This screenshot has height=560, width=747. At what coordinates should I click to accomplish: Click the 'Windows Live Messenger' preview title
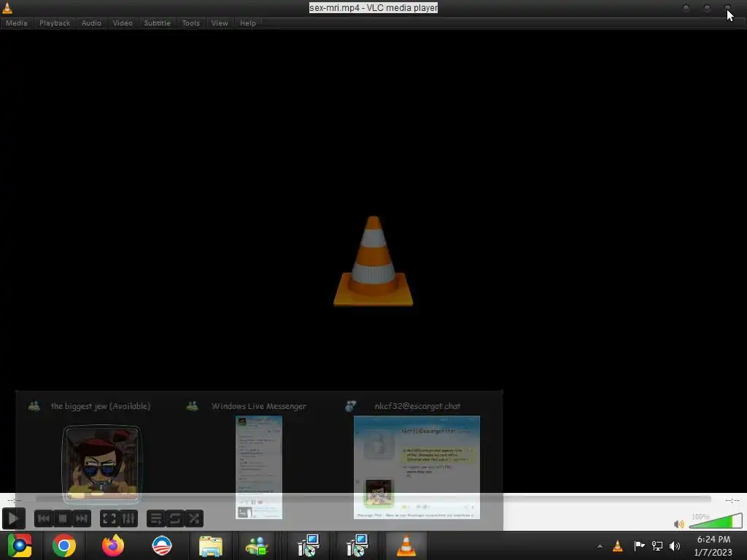259,406
